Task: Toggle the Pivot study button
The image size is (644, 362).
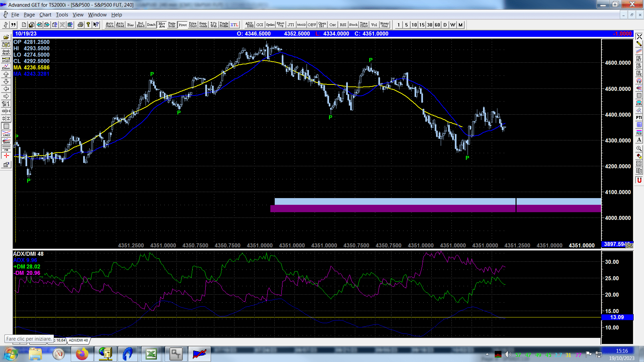Action: 183,25
